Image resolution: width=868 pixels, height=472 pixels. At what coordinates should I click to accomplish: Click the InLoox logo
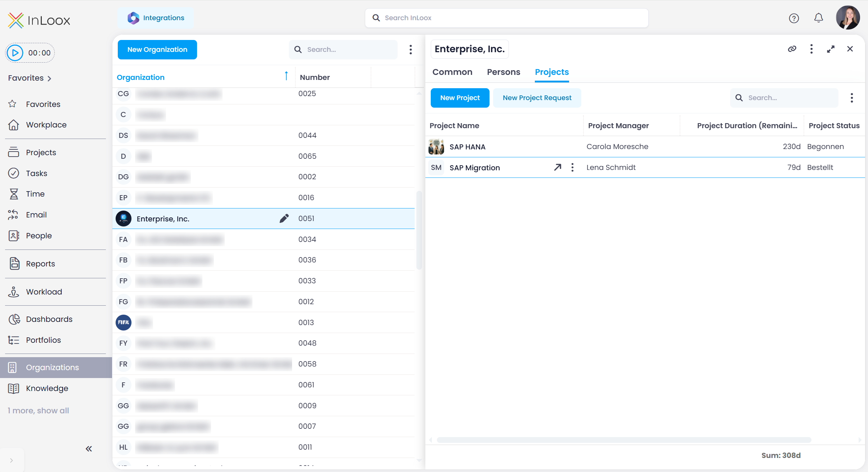[39, 21]
